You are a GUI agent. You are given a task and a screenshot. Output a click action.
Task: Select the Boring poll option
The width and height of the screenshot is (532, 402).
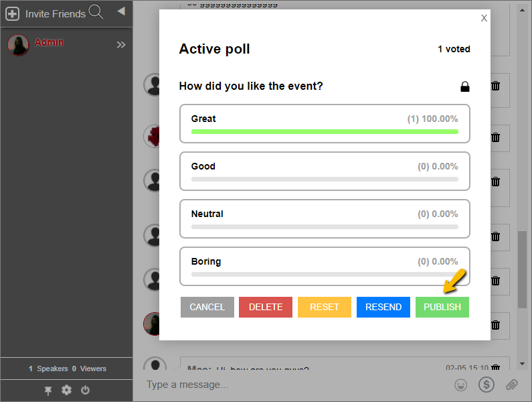point(325,266)
